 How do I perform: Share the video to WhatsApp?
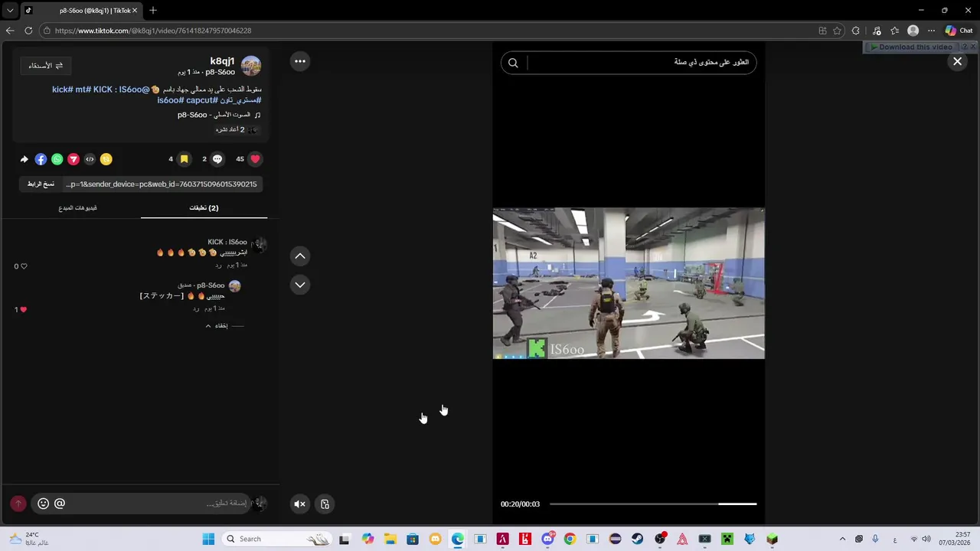click(x=57, y=159)
